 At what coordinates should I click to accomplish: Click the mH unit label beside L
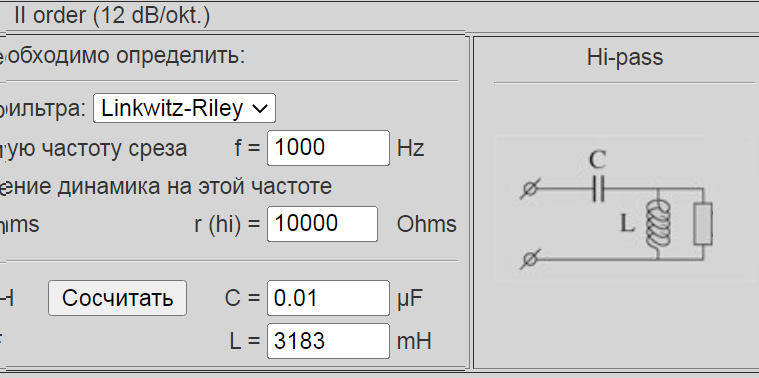[414, 341]
